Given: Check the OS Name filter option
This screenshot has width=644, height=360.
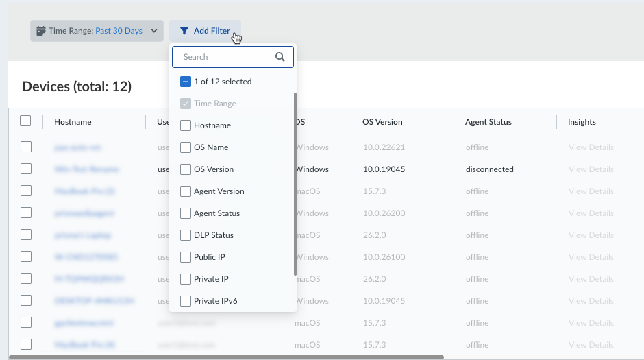Looking at the screenshot, I should [x=186, y=147].
